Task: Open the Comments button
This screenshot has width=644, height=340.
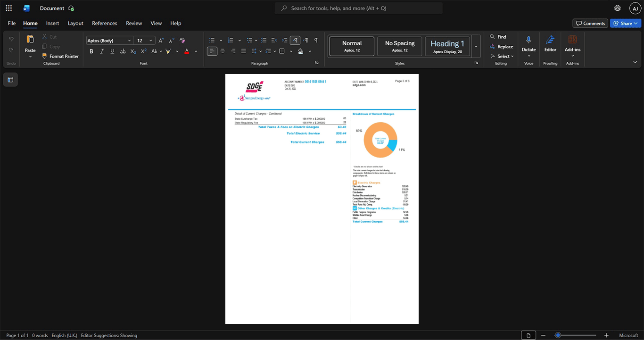Action: pos(590,23)
